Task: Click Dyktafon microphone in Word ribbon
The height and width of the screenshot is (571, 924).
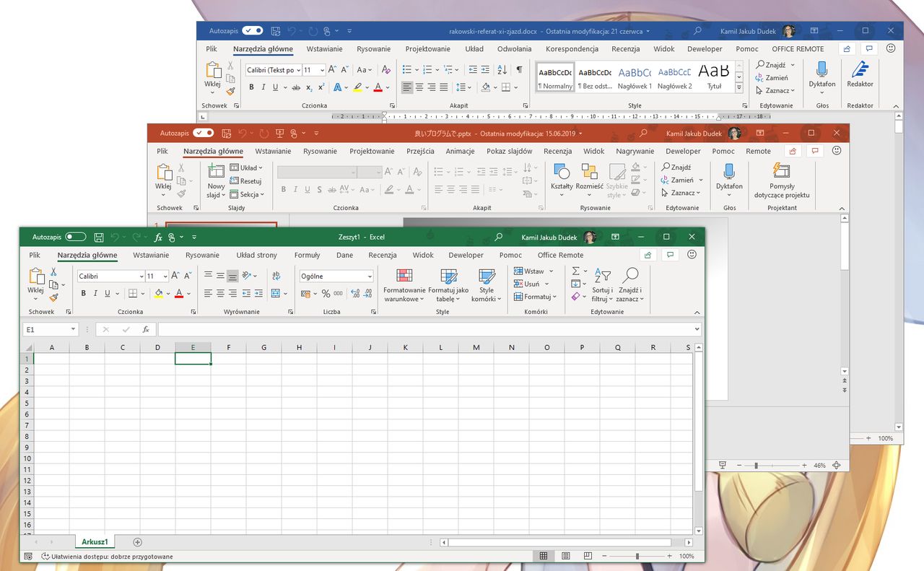Action: tap(821, 70)
